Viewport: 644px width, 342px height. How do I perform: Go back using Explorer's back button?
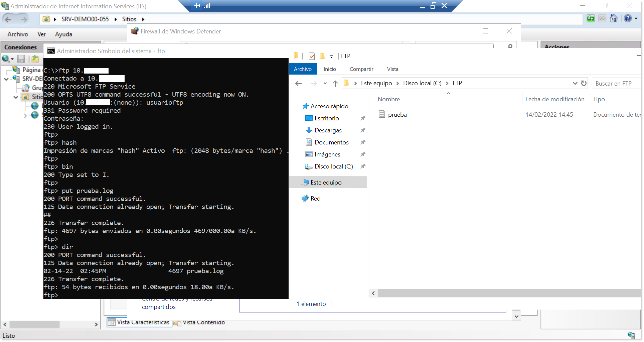click(x=298, y=83)
